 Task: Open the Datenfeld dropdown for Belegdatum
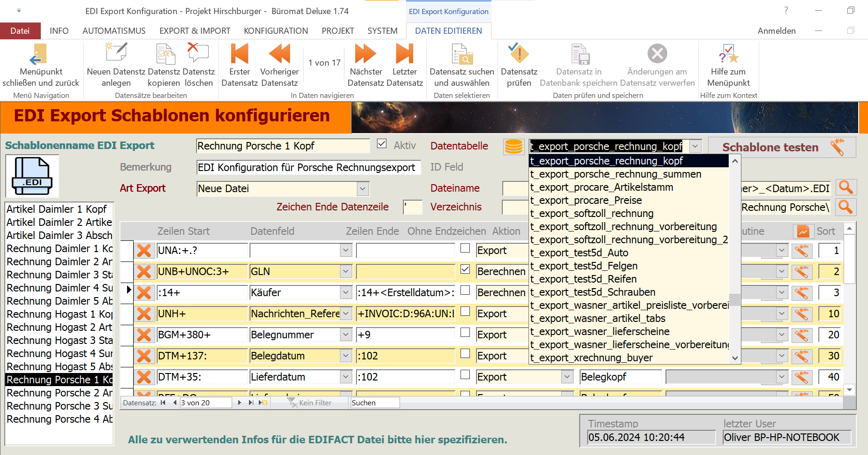346,356
